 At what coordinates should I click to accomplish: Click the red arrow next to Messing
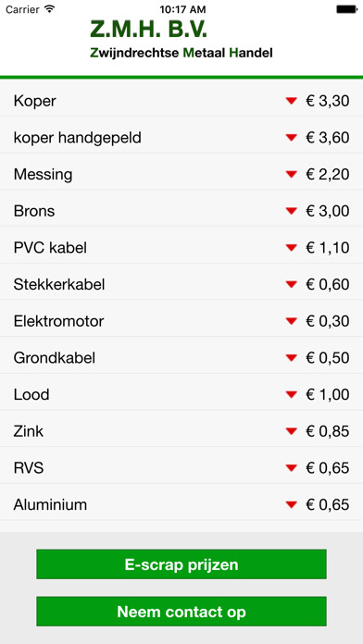coord(291,174)
